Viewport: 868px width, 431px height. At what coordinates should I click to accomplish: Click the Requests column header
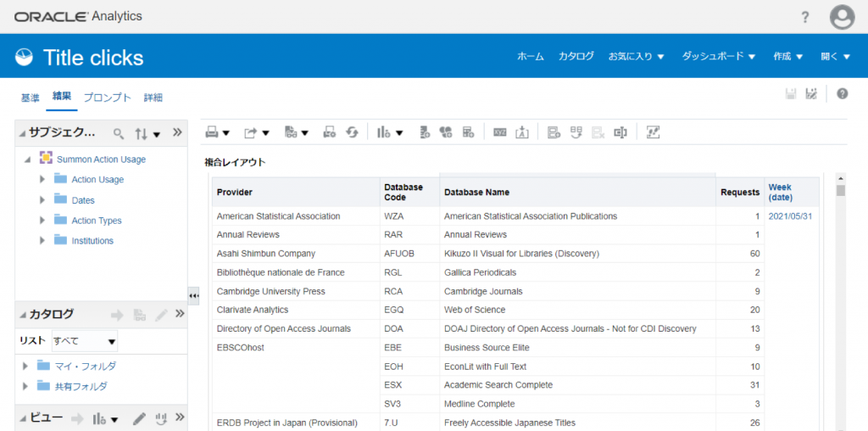740,193
